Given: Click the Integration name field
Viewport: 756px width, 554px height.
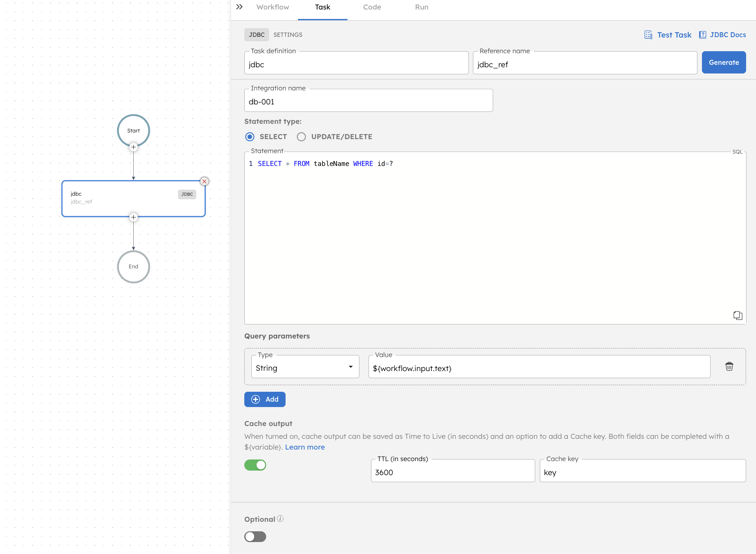Looking at the screenshot, I should pyautogui.click(x=369, y=100).
